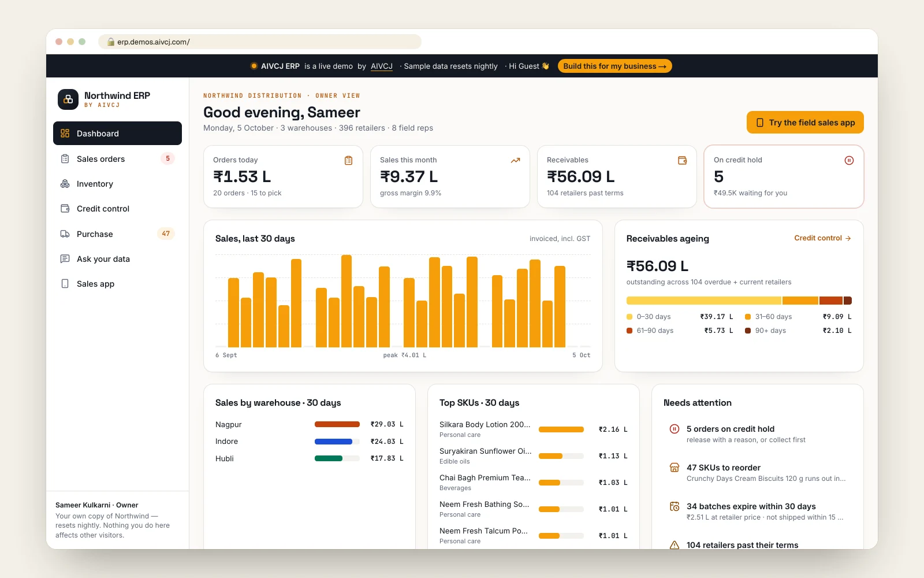Click calendar icon beside 34 batches expire
The width and height of the screenshot is (924, 578).
674,506
